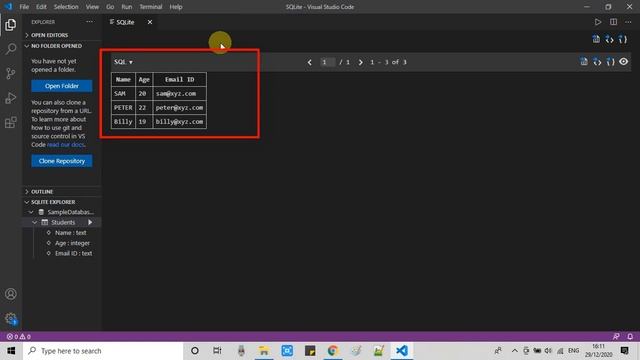
Task: Collapse the SampleDatabase tree node
Action: [x=31, y=212]
